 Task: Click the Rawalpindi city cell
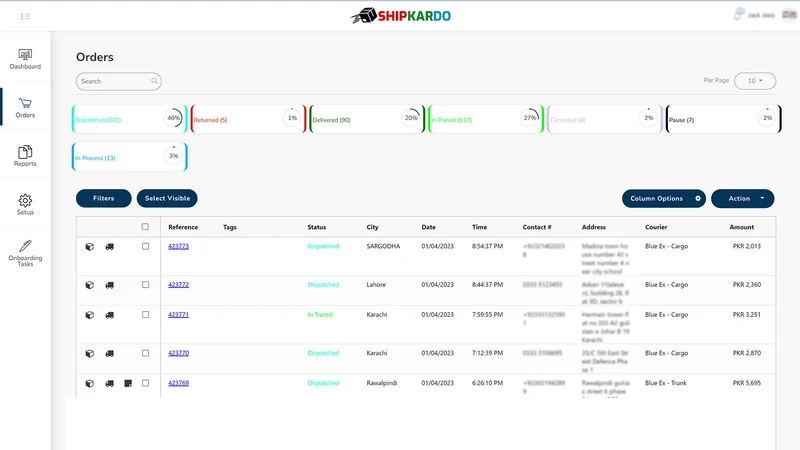[x=382, y=383]
